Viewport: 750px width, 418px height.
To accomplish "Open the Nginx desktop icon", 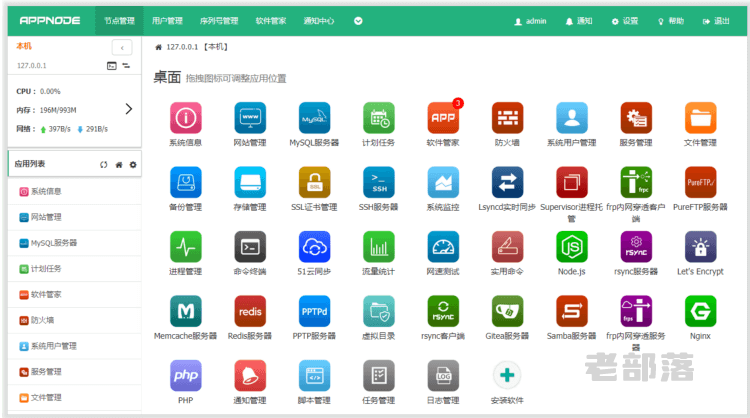I will point(700,311).
